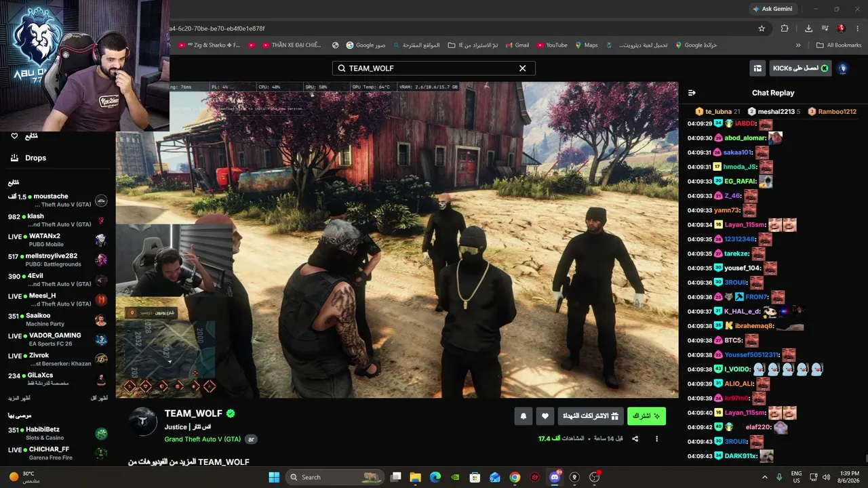Collapse the followed channels list with show less
This screenshot has height=488, width=868.
(x=99, y=399)
